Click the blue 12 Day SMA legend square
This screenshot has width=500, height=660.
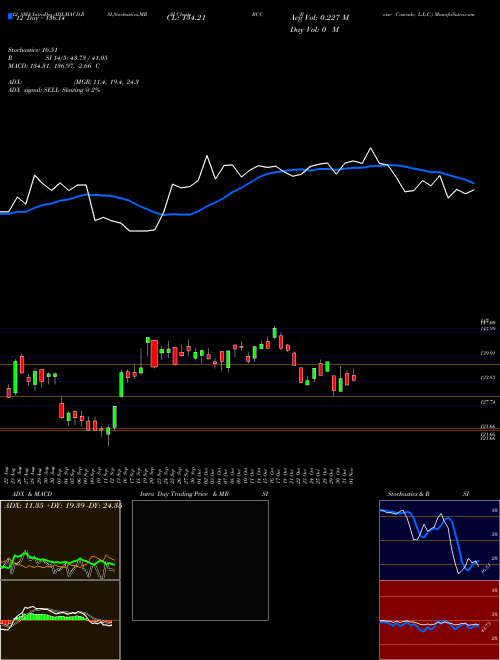(10, 17)
